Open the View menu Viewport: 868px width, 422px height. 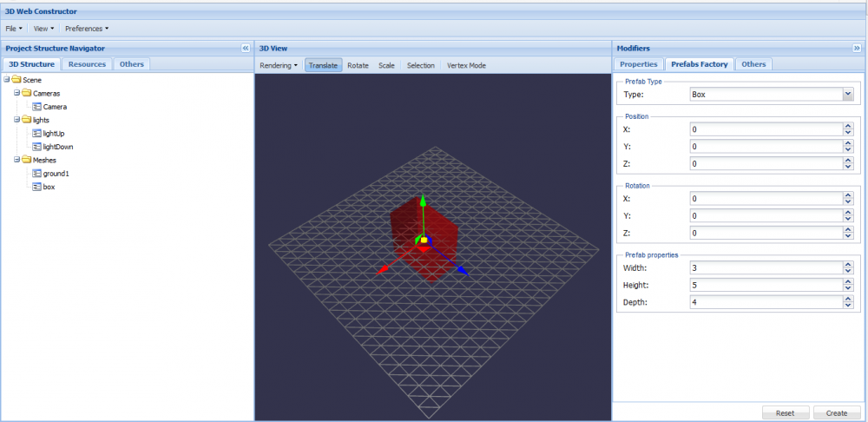click(43, 29)
